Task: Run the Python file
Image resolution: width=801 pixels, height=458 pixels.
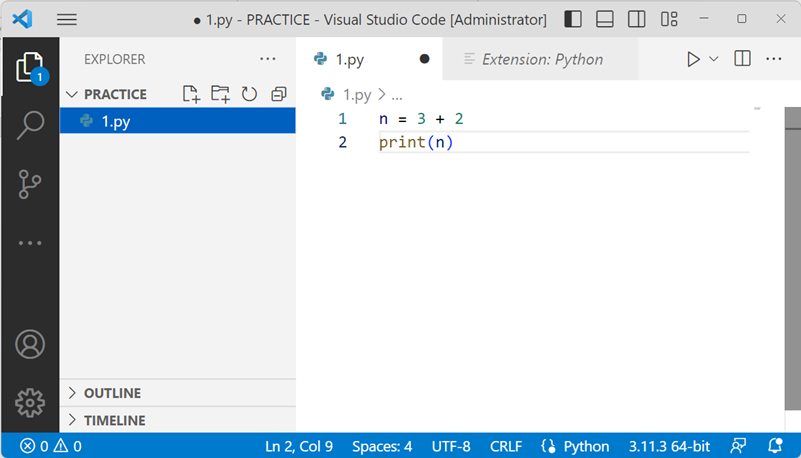Action: click(693, 59)
